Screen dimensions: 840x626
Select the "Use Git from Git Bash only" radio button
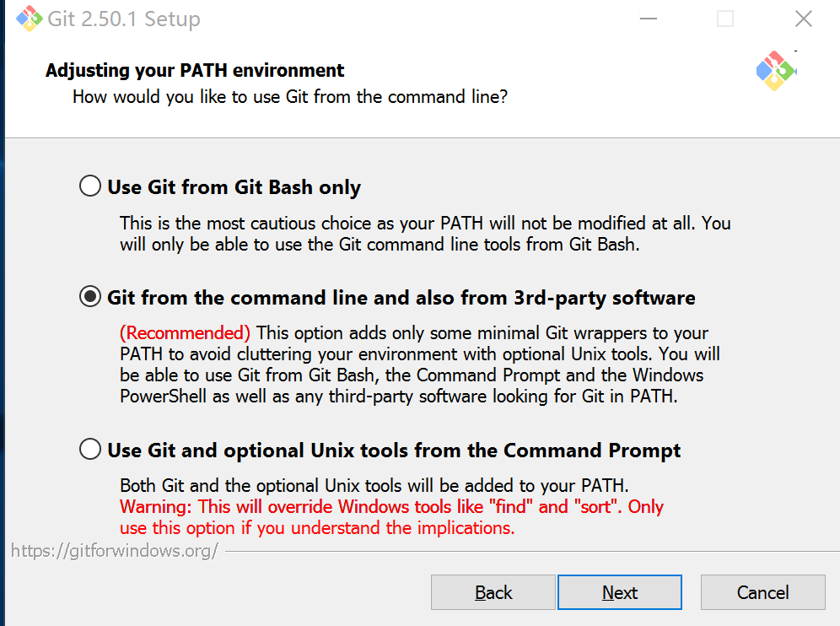click(90, 186)
